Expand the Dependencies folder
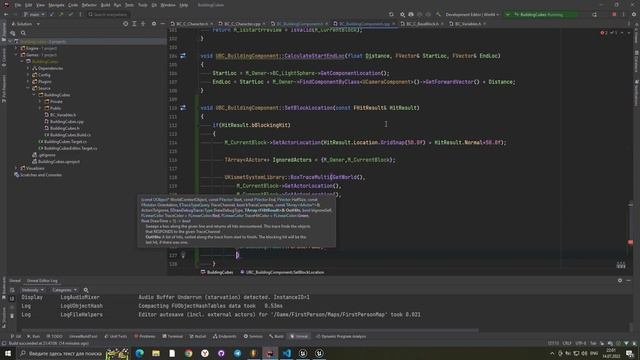Viewport: 640px width, 360px height. click(x=28, y=68)
